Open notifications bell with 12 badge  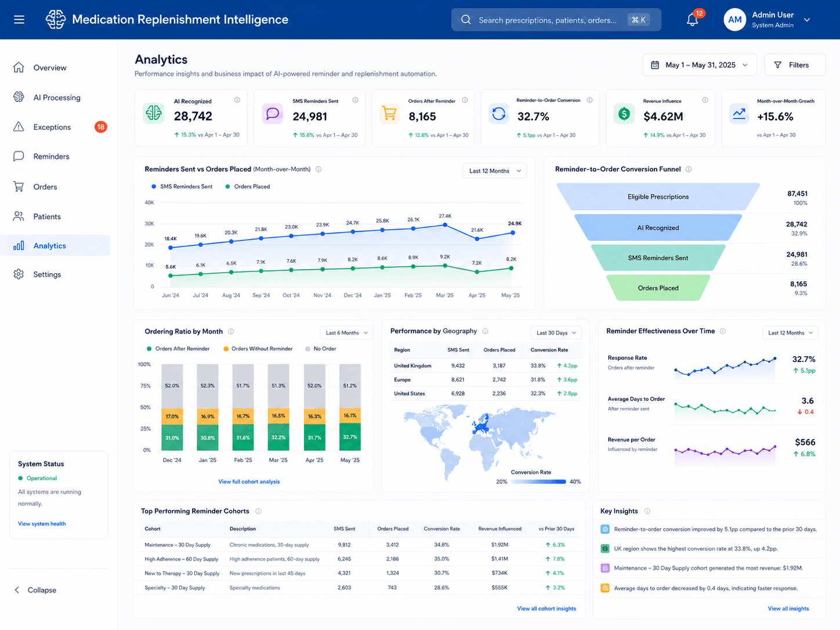[692, 20]
